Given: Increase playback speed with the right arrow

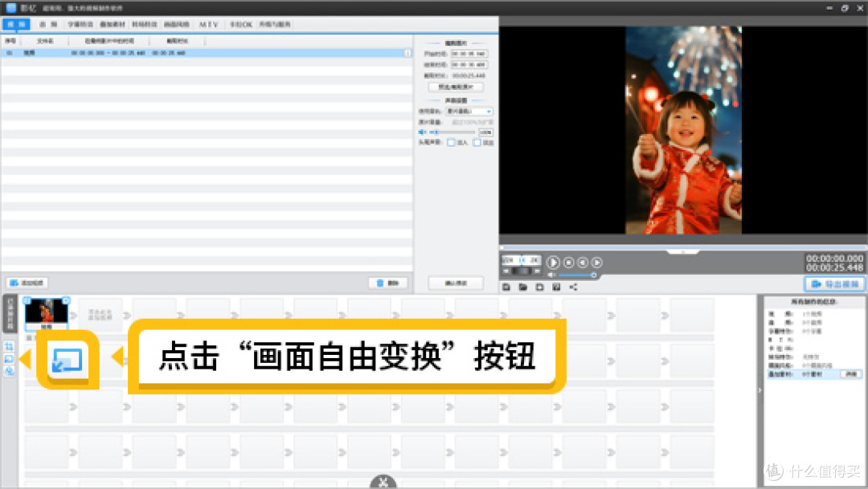Looking at the screenshot, I should (536, 271).
